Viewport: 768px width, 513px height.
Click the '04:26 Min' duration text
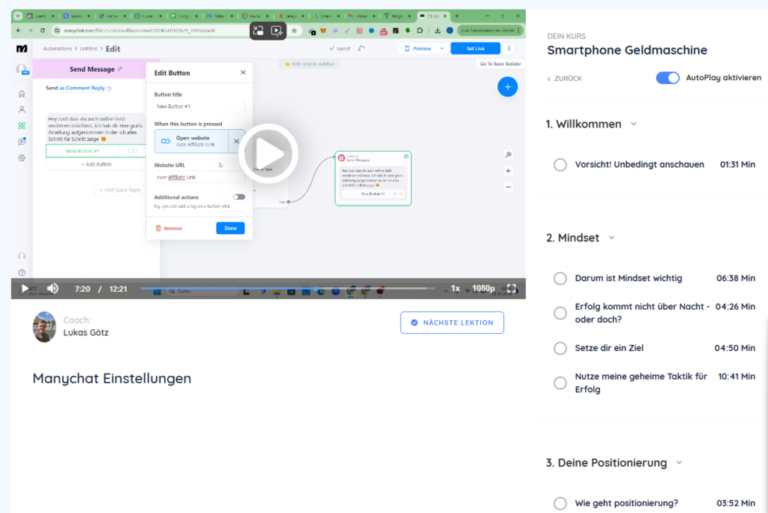[735, 307]
